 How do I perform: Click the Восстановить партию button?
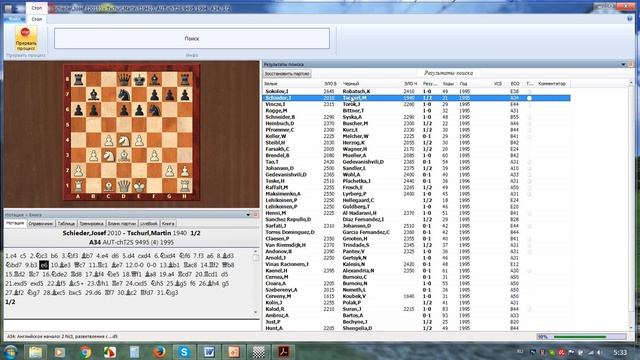[x=287, y=74]
